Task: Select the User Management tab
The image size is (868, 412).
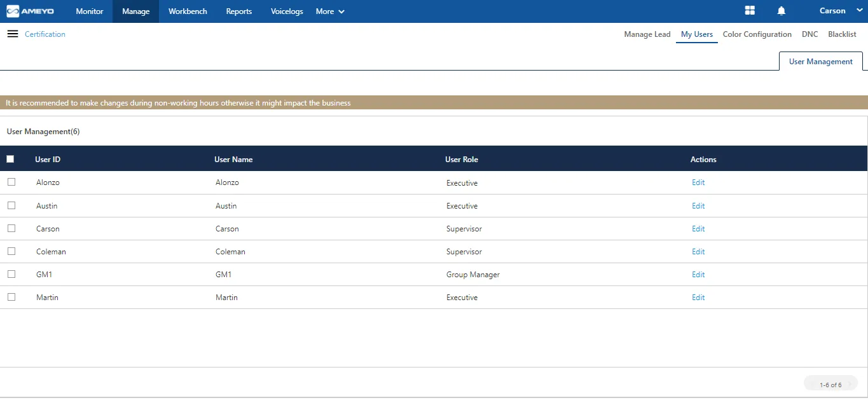Action: click(821, 62)
